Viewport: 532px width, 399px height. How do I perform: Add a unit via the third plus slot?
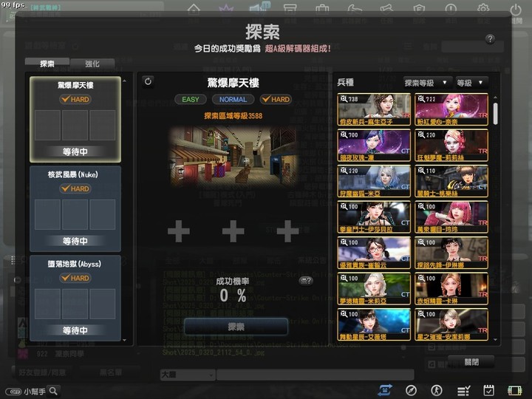tap(287, 231)
